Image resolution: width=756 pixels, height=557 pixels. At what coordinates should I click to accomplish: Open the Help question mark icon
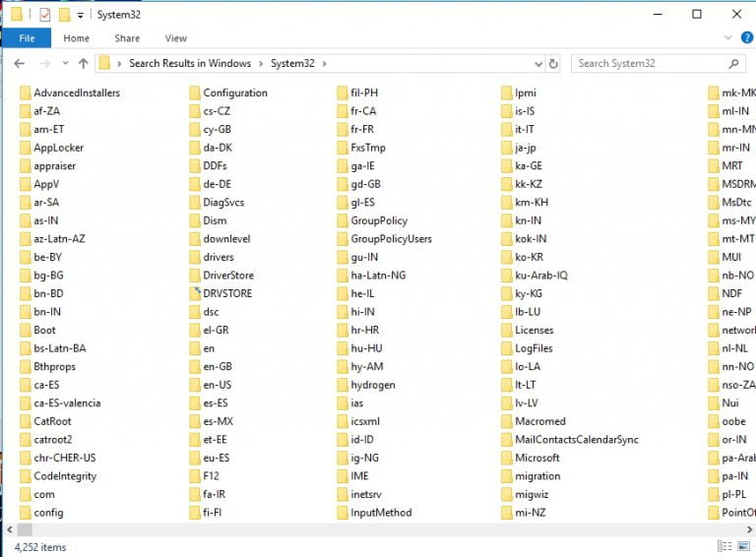(x=747, y=37)
